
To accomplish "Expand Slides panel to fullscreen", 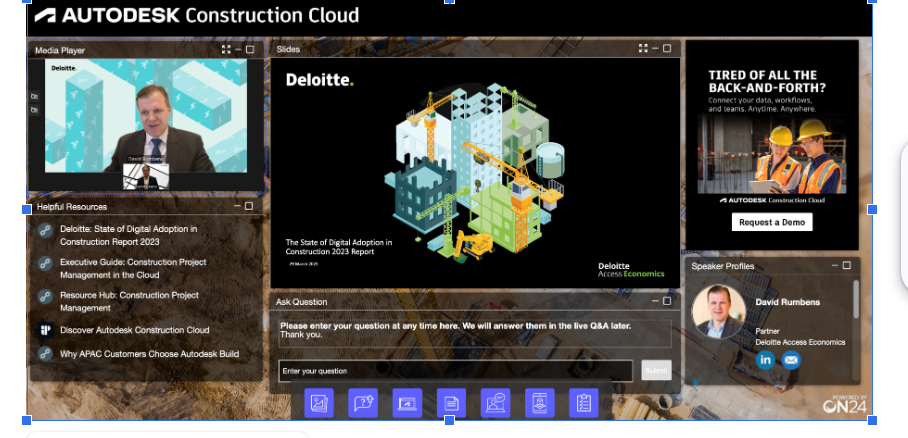I will coord(643,48).
